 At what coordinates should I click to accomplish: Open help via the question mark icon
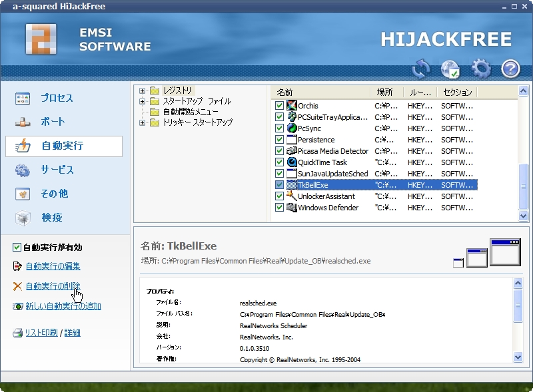click(x=510, y=69)
